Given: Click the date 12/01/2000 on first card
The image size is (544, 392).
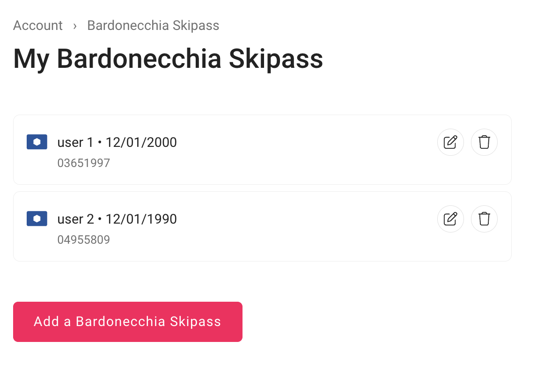Looking at the screenshot, I should point(141,143).
